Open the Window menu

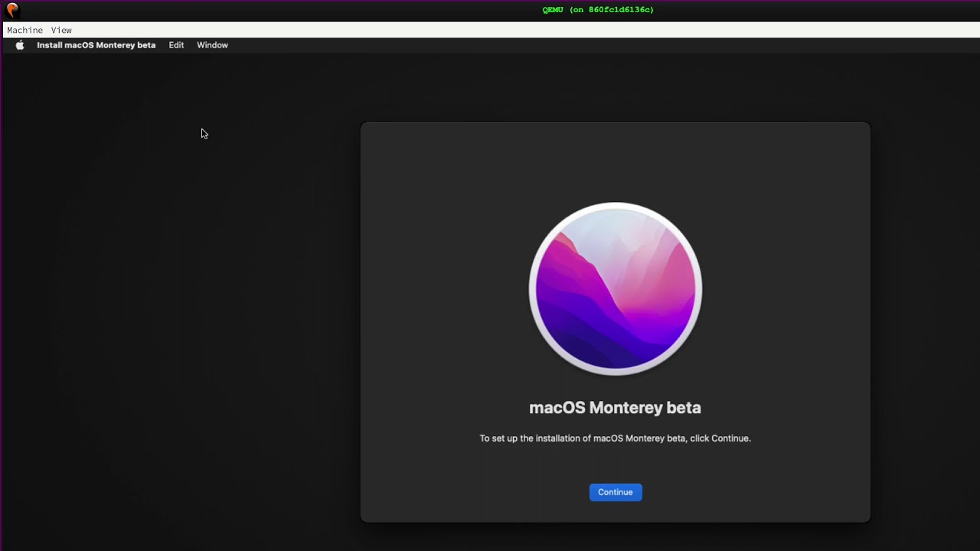pyautogui.click(x=212, y=45)
